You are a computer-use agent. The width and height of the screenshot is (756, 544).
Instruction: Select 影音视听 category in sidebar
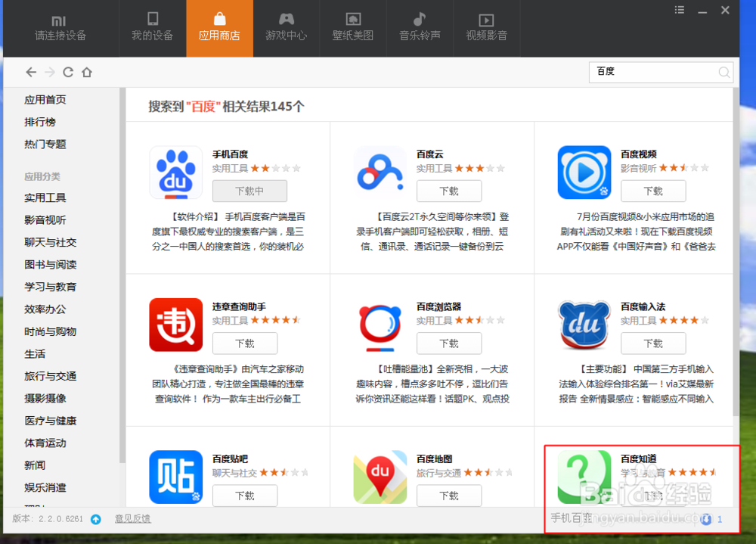click(x=45, y=220)
